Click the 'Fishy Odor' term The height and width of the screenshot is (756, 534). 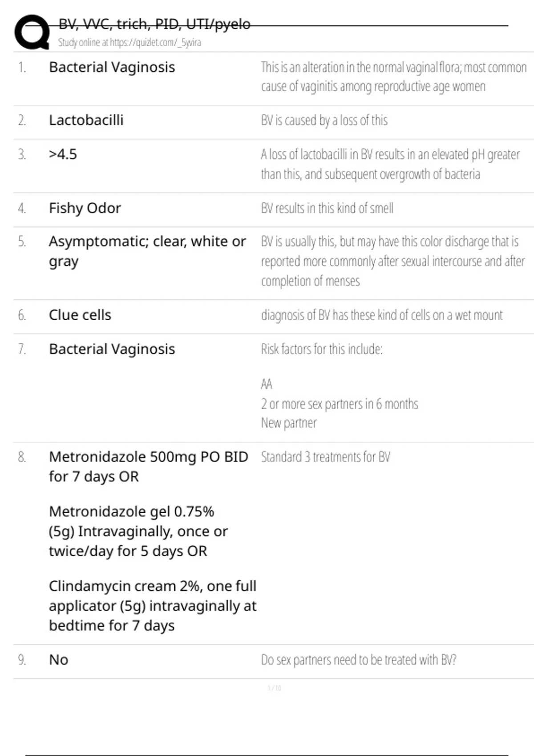[x=85, y=208]
